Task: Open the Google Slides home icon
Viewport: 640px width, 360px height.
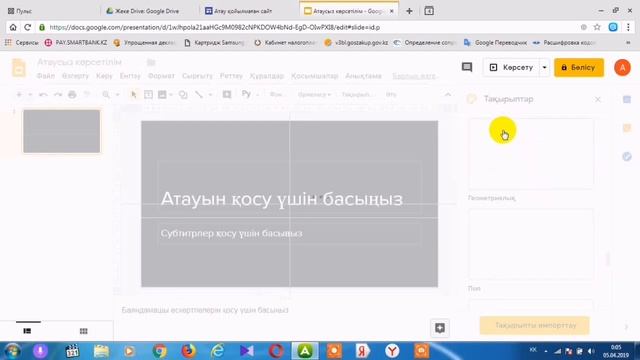Action: pyautogui.click(x=19, y=67)
